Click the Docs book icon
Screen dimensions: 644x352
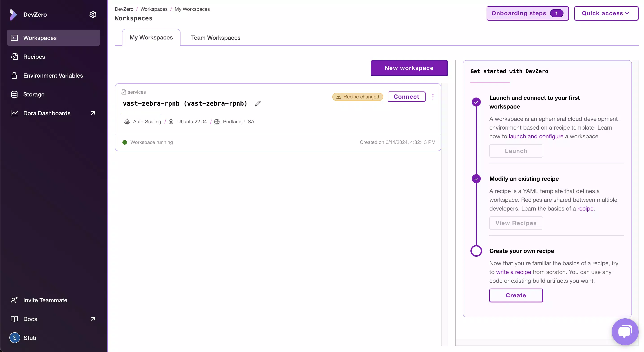pos(15,319)
